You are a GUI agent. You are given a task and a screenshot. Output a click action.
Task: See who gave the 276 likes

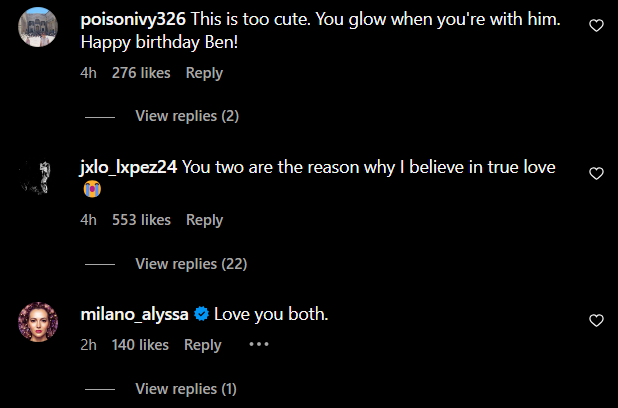pyautogui.click(x=141, y=73)
